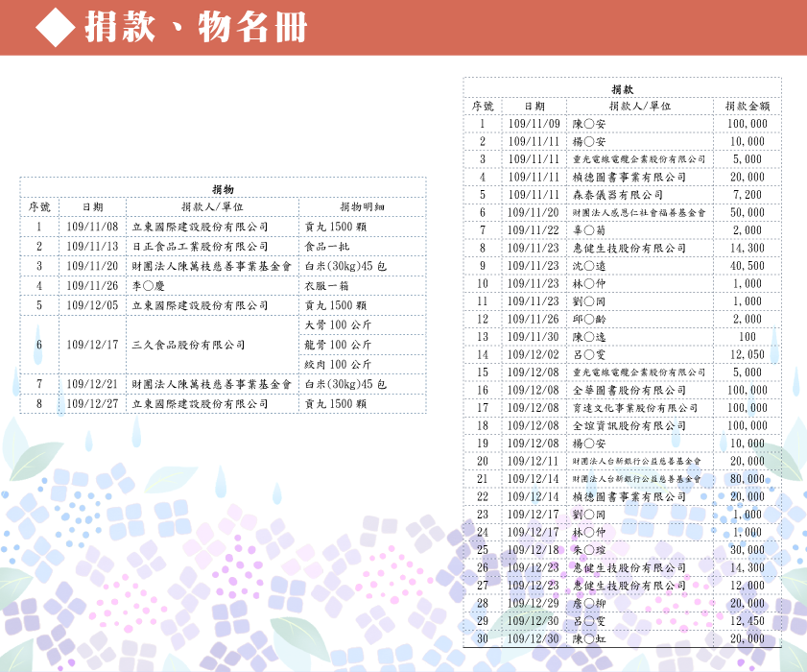This screenshot has height=672, width=807.
Task: Click the white diamond icon in header
Action: click(x=56, y=29)
